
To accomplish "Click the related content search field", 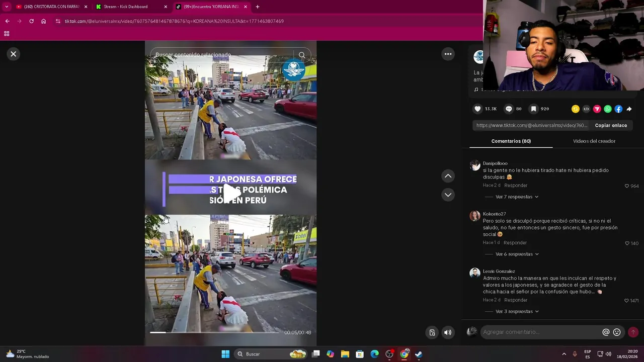I will pyautogui.click(x=221, y=55).
